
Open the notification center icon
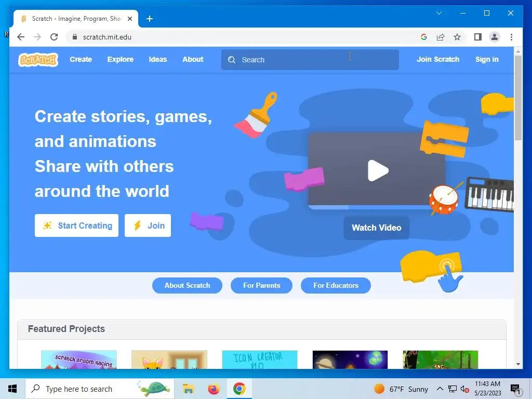coord(515,389)
